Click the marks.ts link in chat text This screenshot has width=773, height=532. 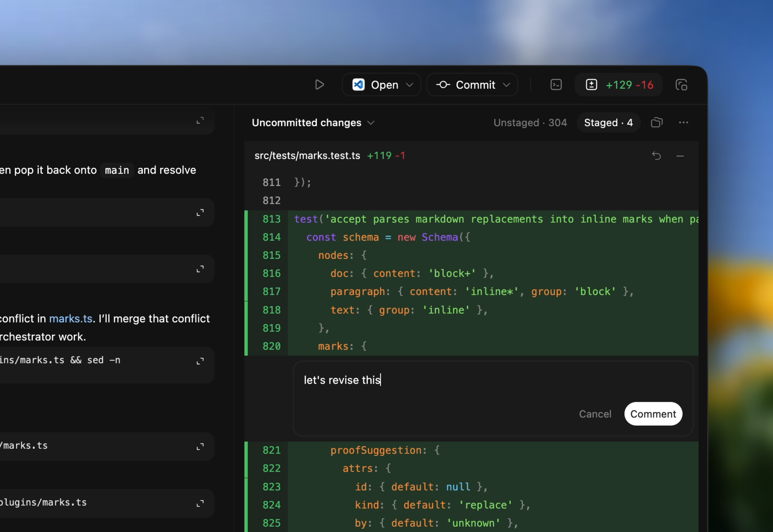click(71, 318)
